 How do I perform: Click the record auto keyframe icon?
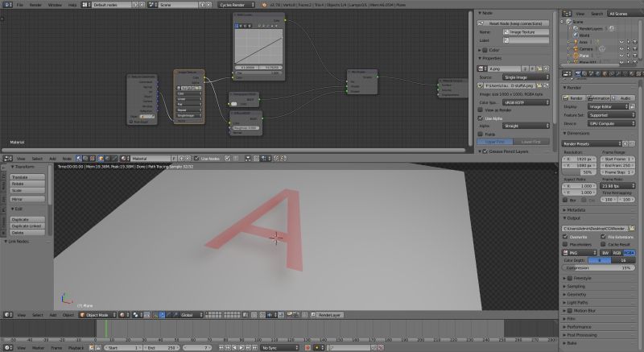(x=308, y=348)
